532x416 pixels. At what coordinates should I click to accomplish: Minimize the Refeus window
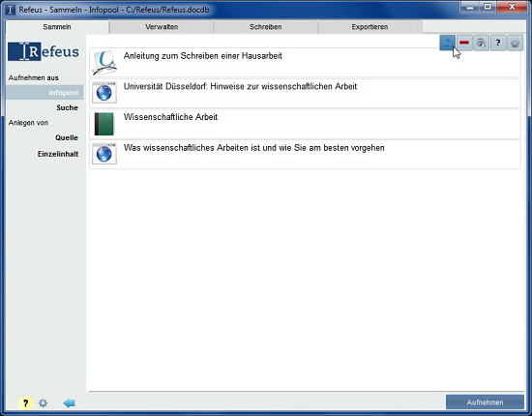coord(470,7)
